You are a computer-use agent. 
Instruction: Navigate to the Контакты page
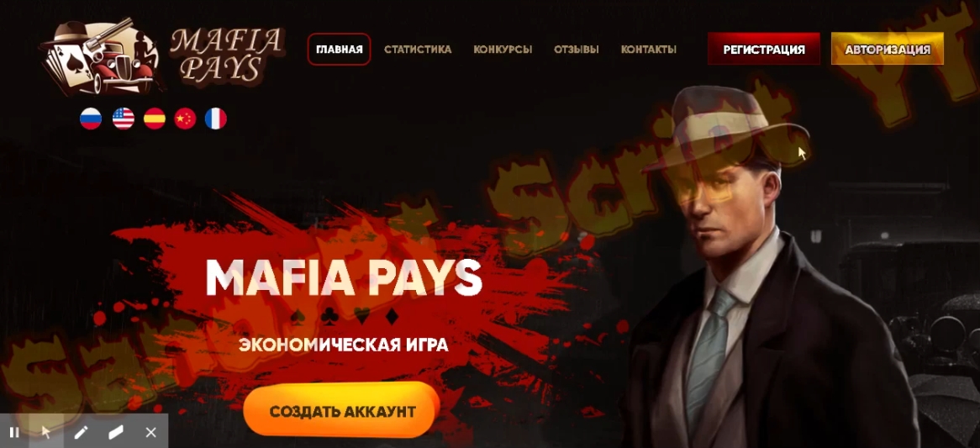pos(649,50)
